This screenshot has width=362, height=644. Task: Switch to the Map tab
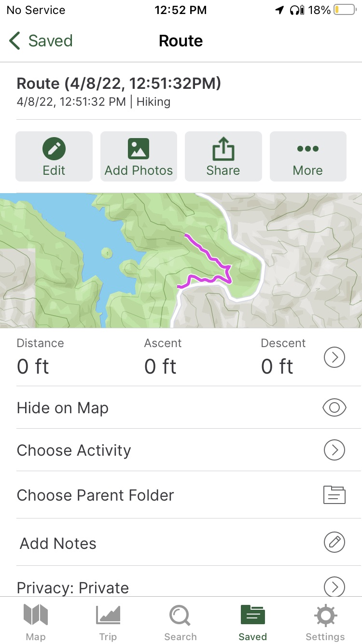[36, 622]
